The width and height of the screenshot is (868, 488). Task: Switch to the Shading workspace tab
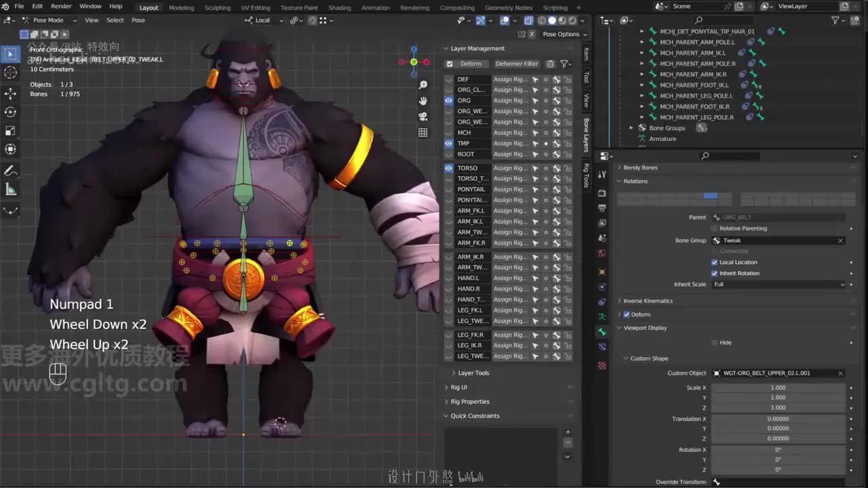tap(340, 7)
